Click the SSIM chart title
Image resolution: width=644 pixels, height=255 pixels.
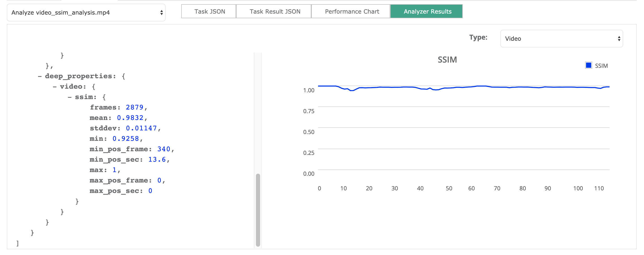coord(447,60)
